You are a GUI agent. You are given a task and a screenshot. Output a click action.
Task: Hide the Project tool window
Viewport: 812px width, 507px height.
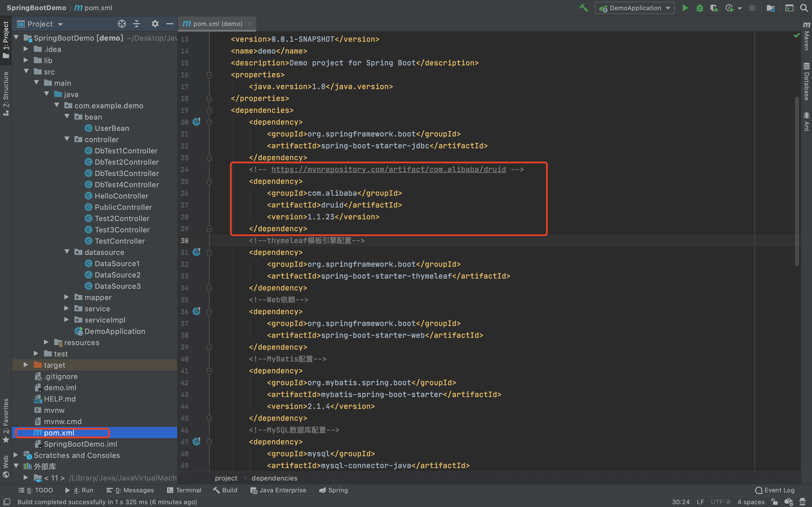click(170, 24)
